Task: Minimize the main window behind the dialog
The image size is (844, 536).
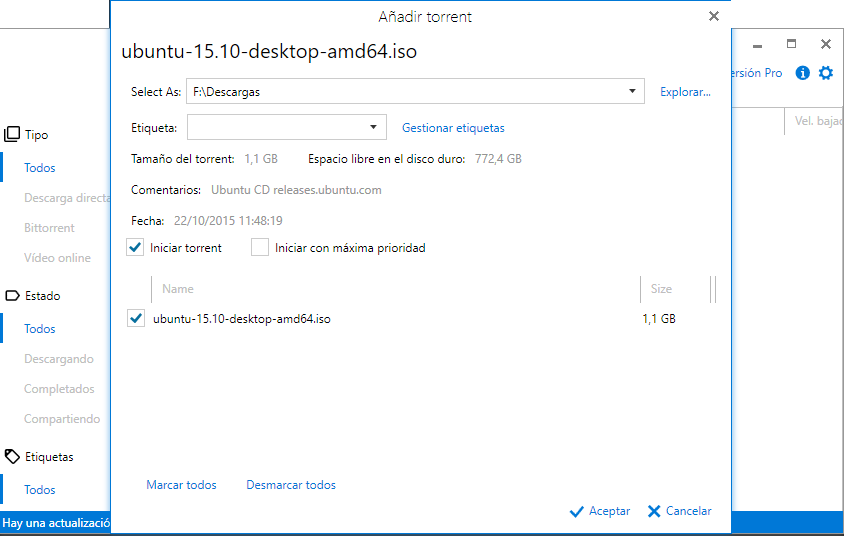Action: [x=757, y=45]
